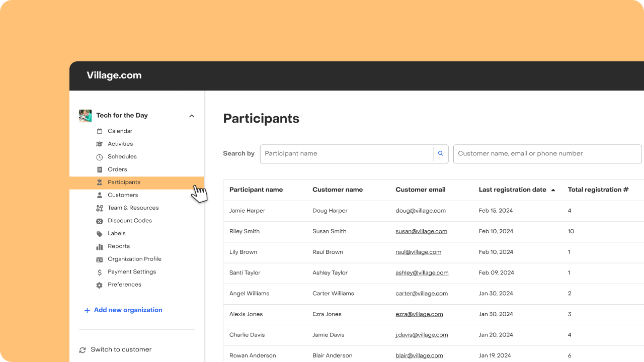The height and width of the screenshot is (362, 644).
Task: Select participant Lily Brown
Action: [243, 252]
